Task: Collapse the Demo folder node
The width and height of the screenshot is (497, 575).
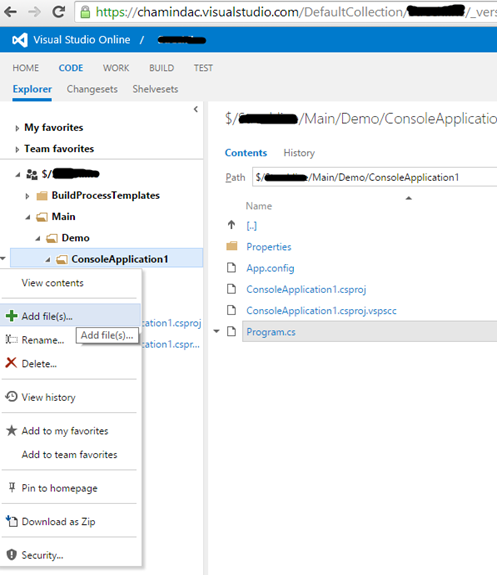Action: pos(38,239)
